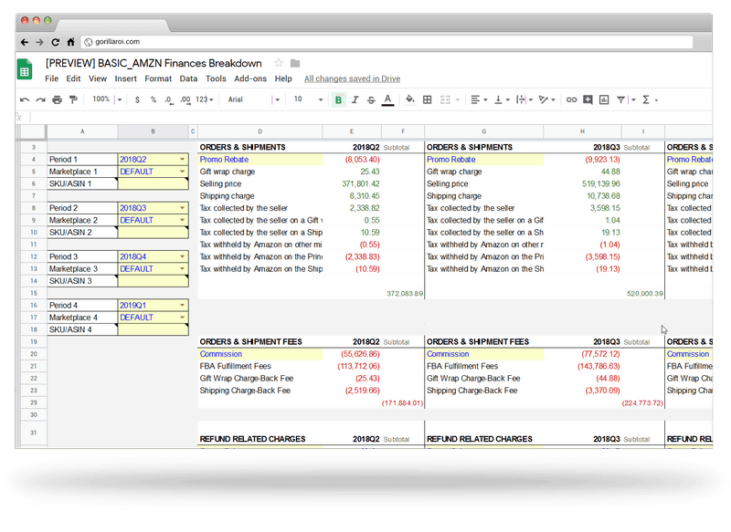Format as percent

153,100
